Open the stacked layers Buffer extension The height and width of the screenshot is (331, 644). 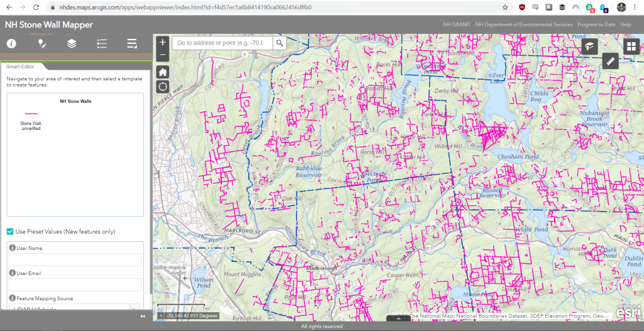pos(562,8)
